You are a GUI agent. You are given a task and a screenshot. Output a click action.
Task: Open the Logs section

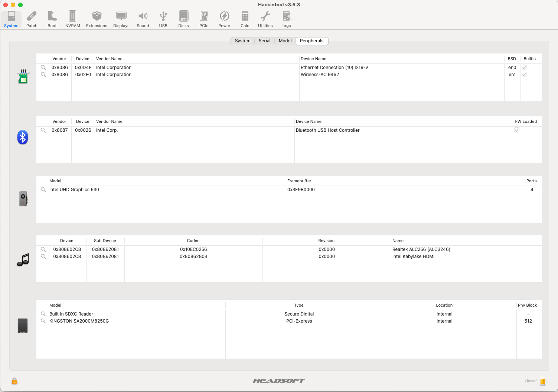[286, 19]
